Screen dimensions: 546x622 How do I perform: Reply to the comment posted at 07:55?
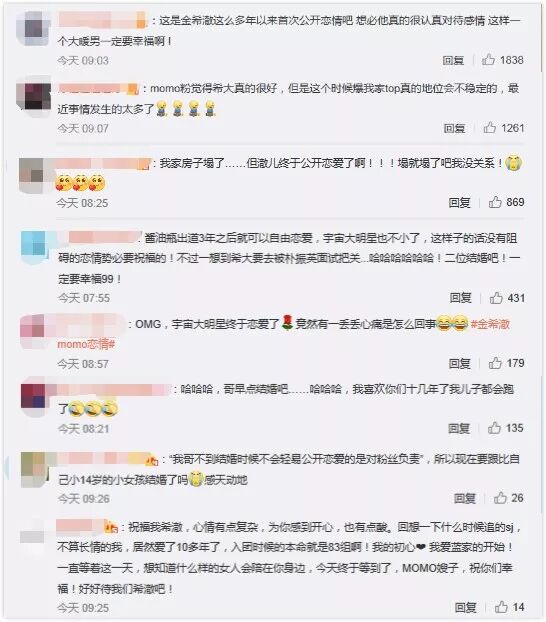[461, 298]
